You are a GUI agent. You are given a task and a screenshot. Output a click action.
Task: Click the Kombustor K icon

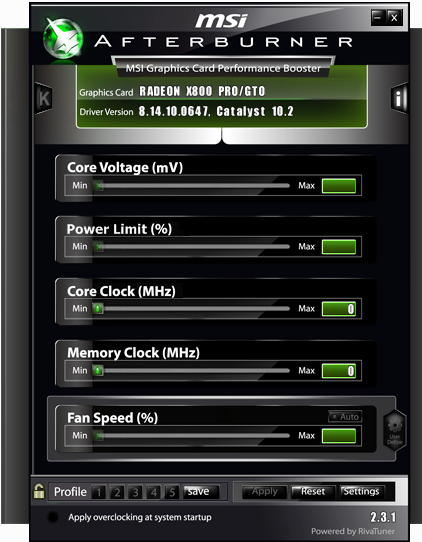point(44,99)
